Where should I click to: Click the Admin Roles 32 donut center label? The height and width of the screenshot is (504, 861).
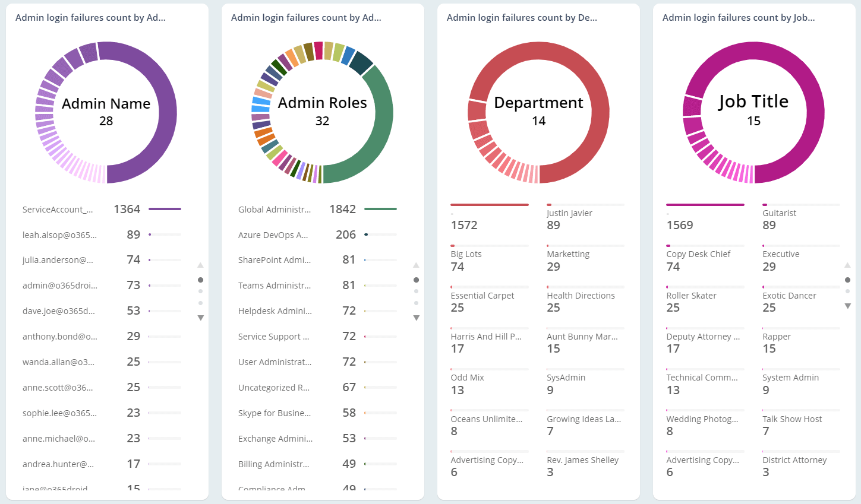pyautogui.click(x=322, y=110)
